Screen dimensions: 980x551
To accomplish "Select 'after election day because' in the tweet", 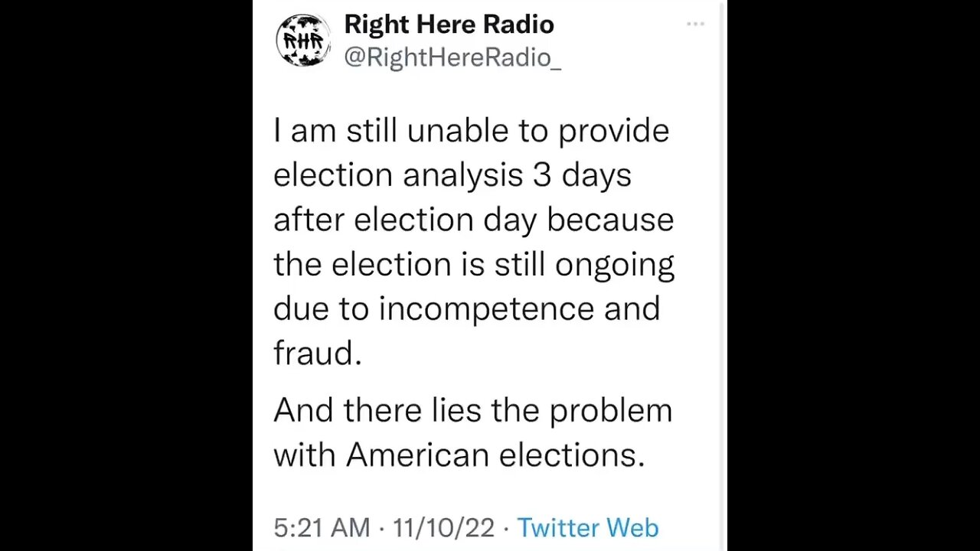I will (x=473, y=220).
